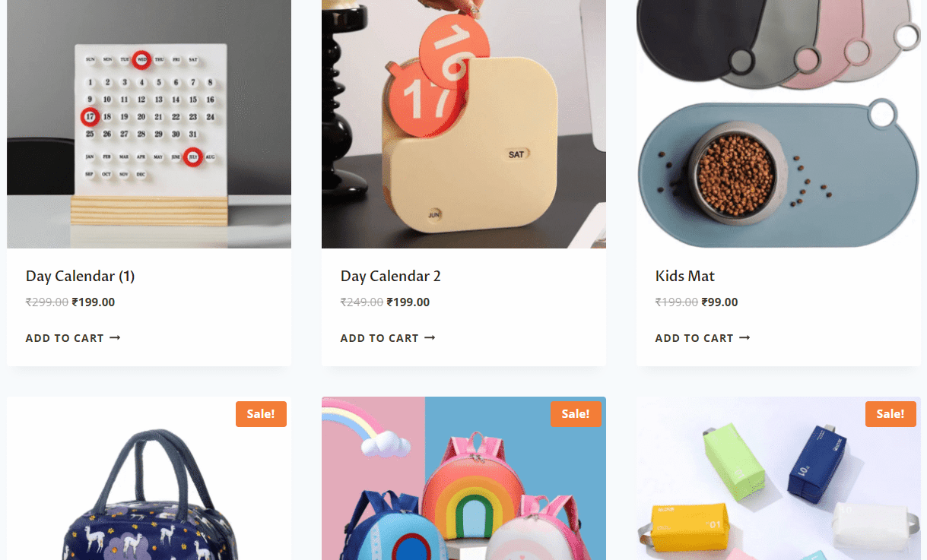Image resolution: width=927 pixels, height=560 pixels.
Task: Open the Kids Mat product title link
Action: [x=685, y=276]
